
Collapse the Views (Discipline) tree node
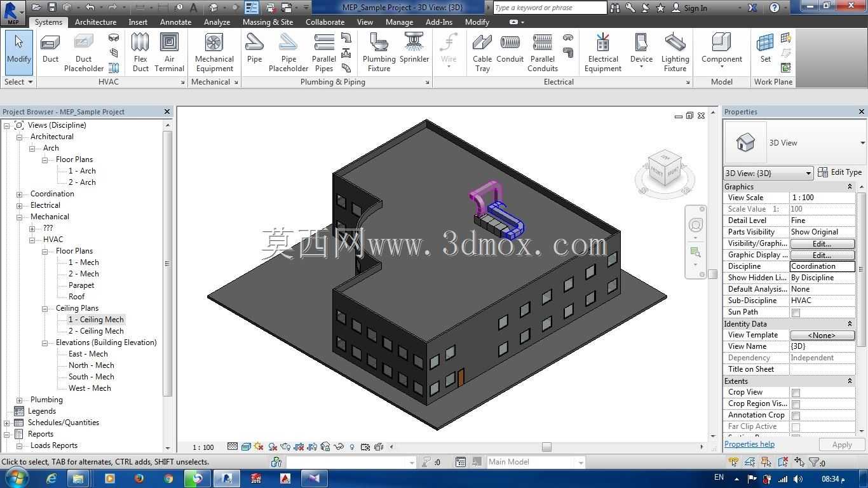7,125
